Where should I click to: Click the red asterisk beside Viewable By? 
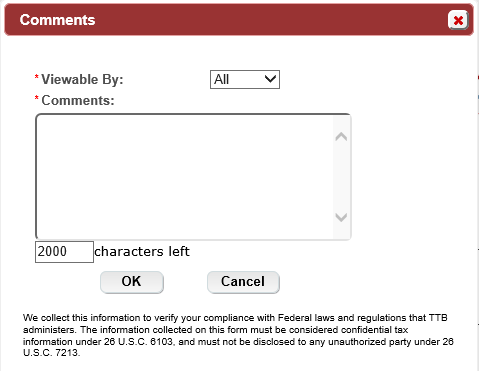click(37, 77)
